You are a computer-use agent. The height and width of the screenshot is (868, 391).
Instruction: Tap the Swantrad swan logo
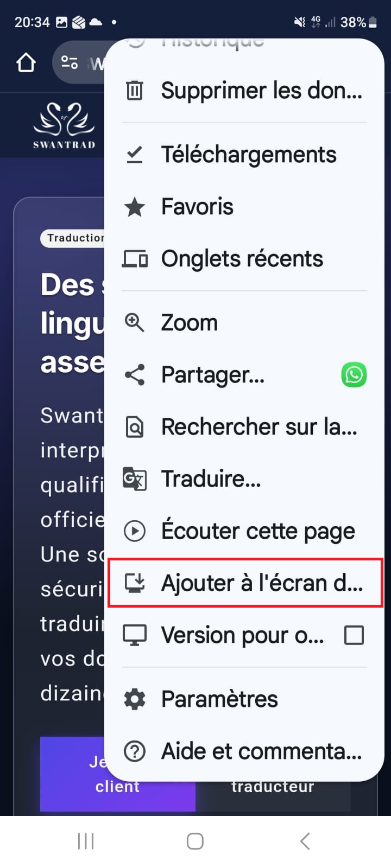[64, 125]
